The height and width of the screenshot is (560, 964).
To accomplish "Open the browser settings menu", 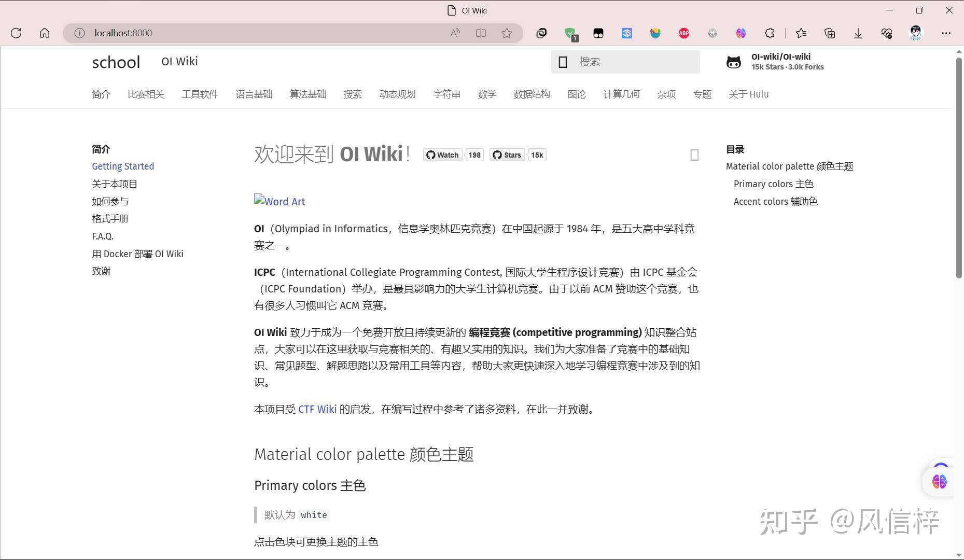I will (x=946, y=33).
